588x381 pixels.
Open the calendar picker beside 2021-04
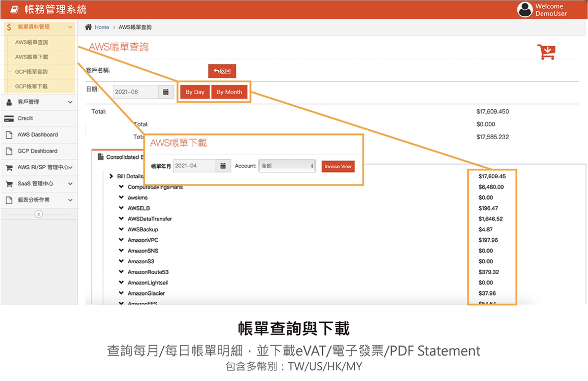click(x=223, y=166)
